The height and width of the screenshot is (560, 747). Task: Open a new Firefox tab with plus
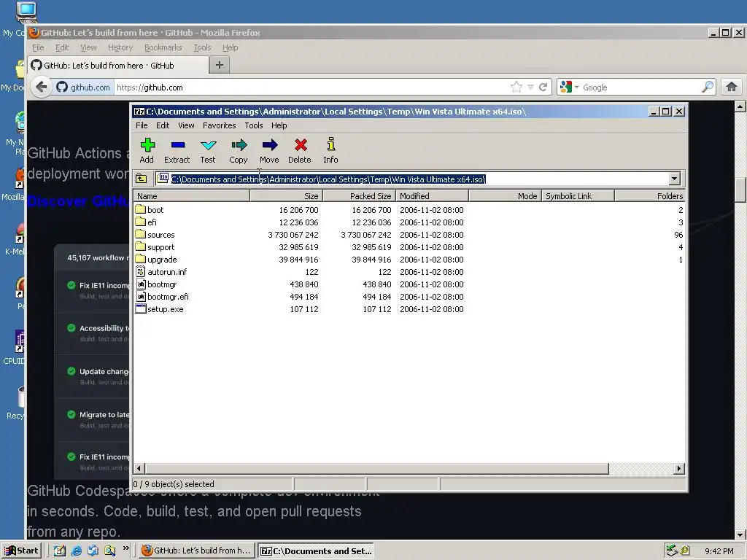[219, 65]
